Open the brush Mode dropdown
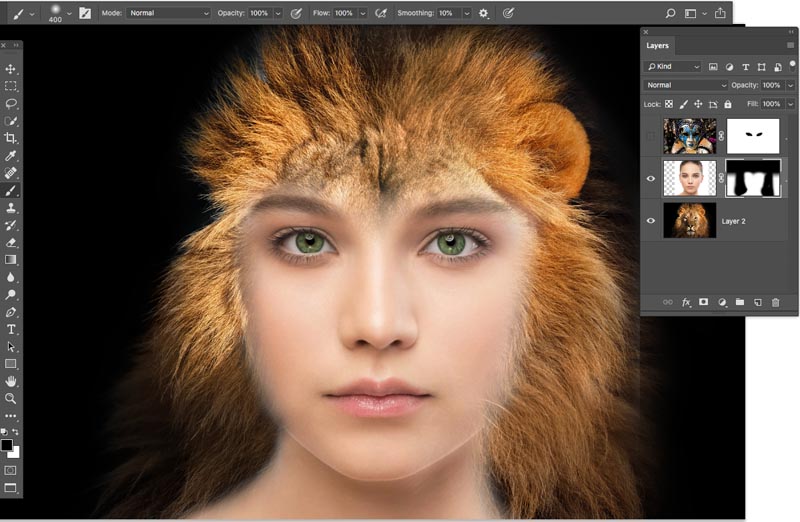Image resolution: width=800 pixels, height=522 pixels. (169, 13)
